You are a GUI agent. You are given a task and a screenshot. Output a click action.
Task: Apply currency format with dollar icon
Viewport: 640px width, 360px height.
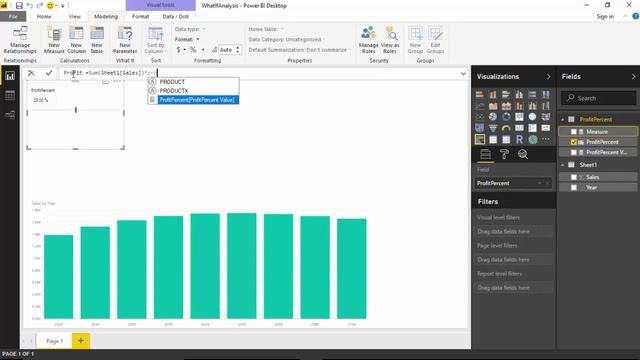click(x=178, y=50)
